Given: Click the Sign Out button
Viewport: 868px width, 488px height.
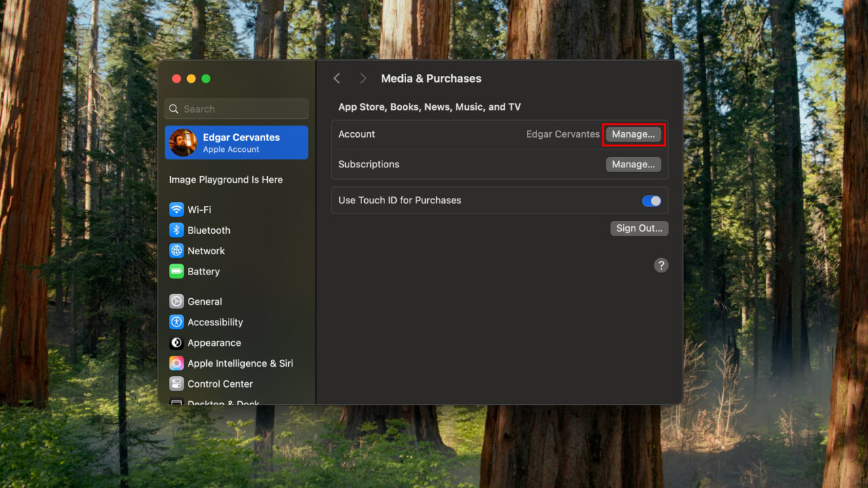Looking at the screenshot, I should [x=639, y=228].
